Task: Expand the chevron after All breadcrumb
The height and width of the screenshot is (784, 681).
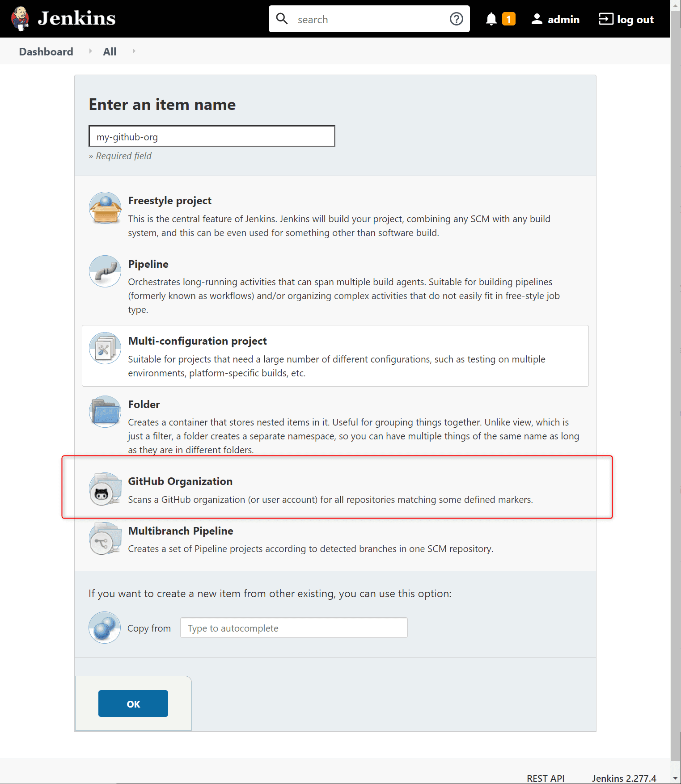Action: point(134,51)
